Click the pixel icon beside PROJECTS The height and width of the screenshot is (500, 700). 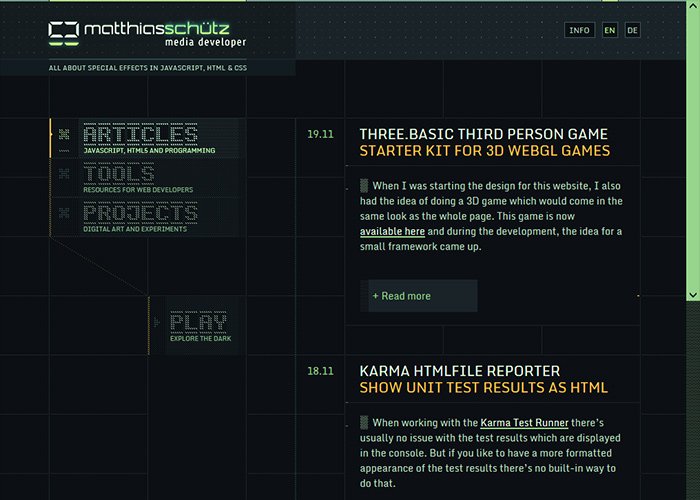[64, 213]
